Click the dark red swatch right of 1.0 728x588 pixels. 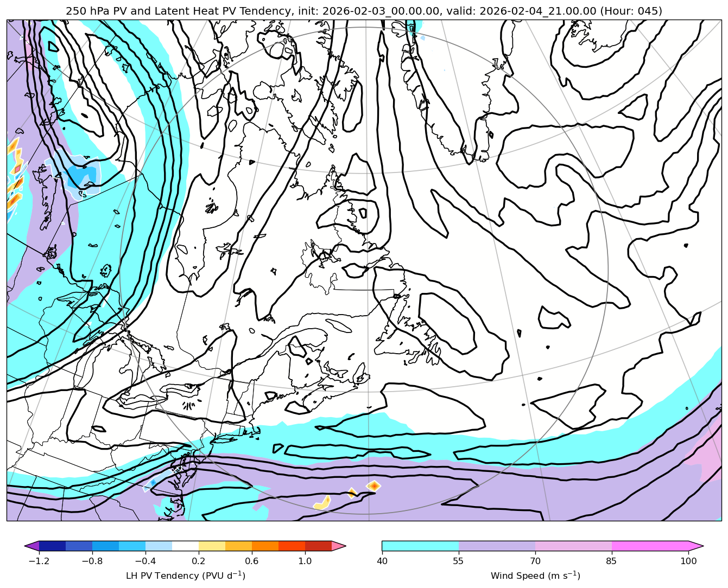(x=318, y=546)
